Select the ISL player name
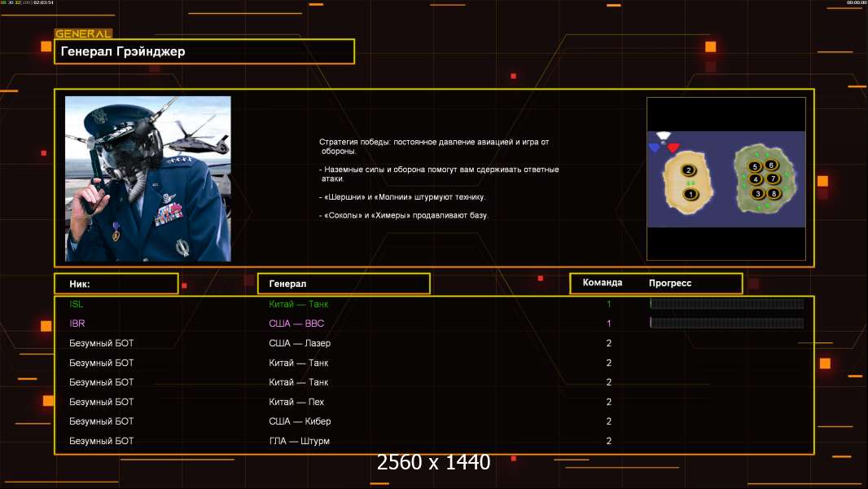 [77, 304]
